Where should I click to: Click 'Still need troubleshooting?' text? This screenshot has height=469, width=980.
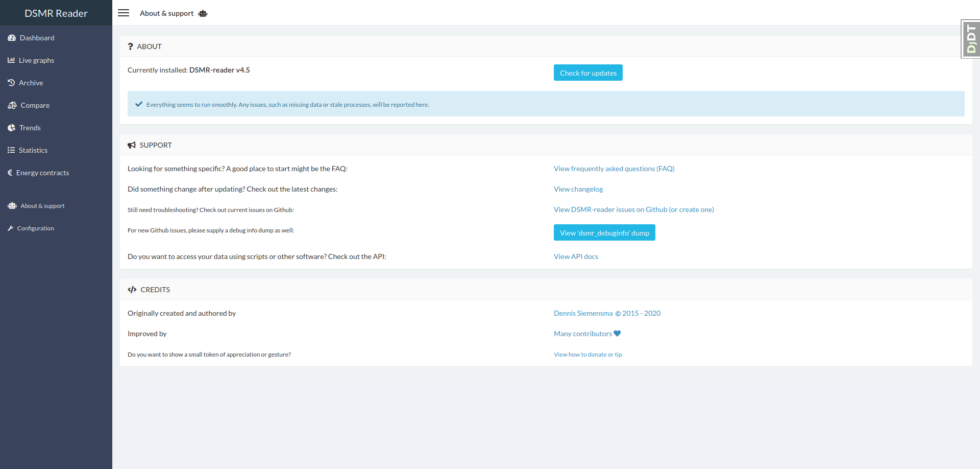click(x=211, y=210)
